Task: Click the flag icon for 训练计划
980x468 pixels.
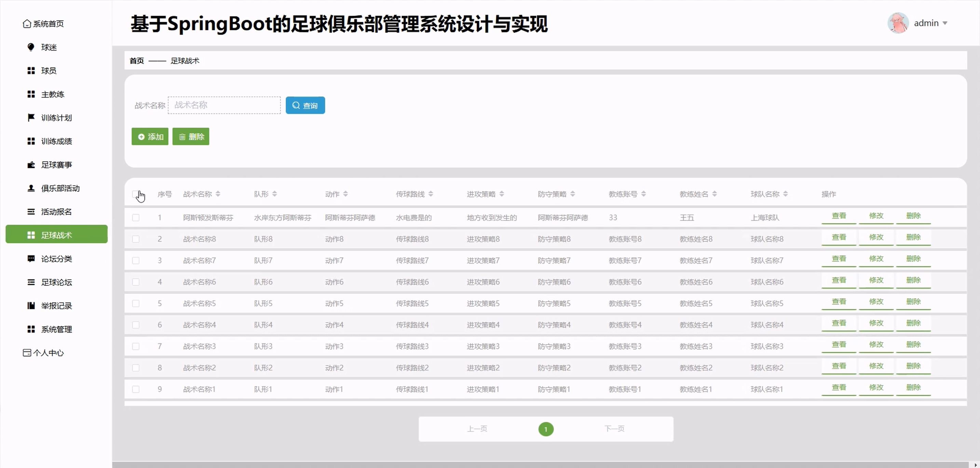Action: coord(31,118)
